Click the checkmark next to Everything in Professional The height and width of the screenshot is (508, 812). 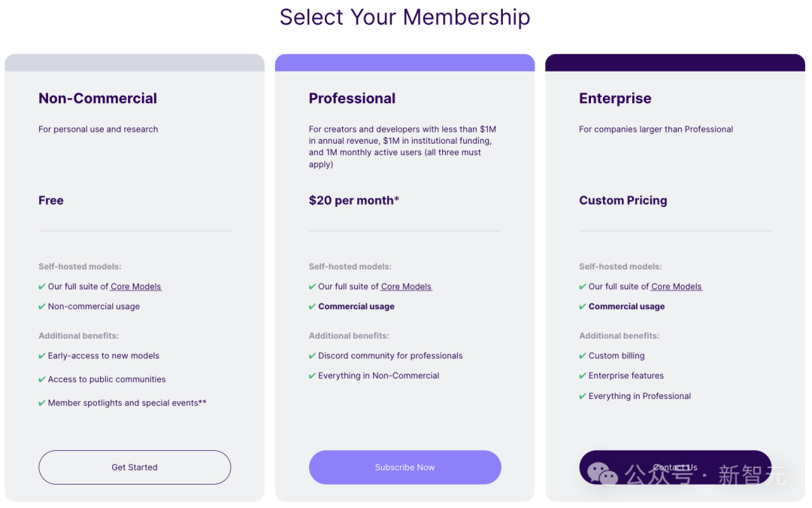[583, 396]
